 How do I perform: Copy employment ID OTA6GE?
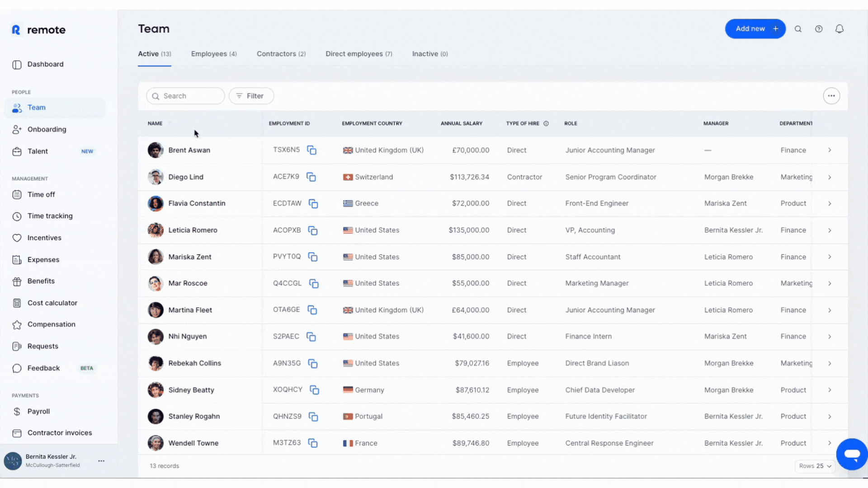(312, 310)
